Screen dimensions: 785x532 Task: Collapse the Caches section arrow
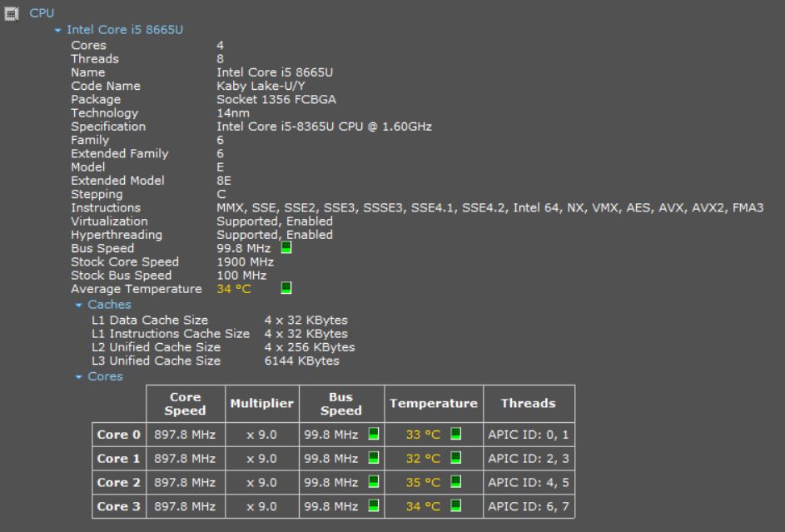pos(78,305)
